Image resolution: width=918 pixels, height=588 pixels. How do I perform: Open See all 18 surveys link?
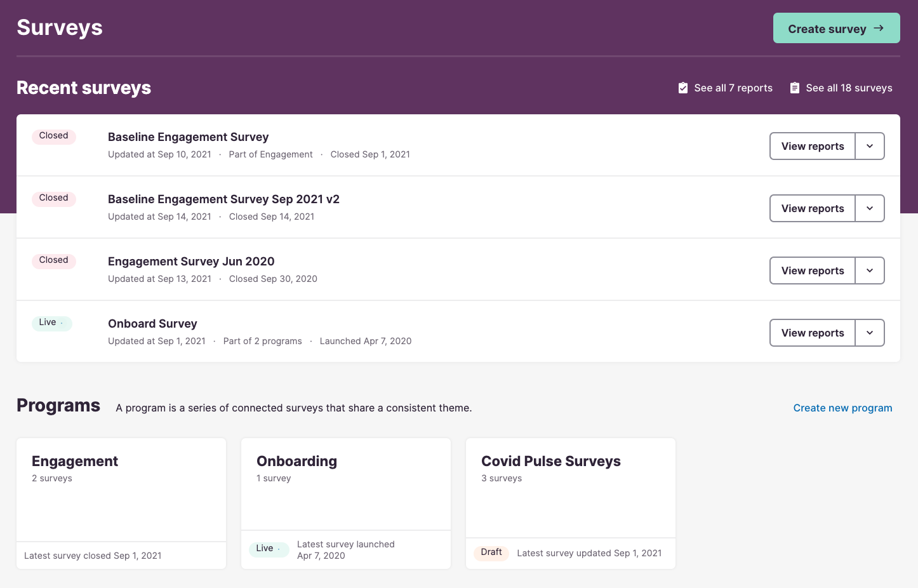click(x=849, y=88)
